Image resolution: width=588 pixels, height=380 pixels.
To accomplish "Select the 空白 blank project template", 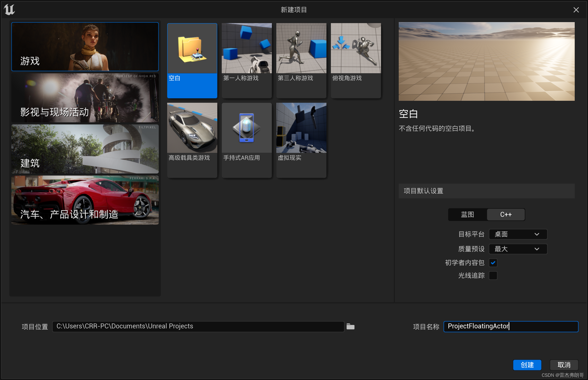I will click(x=192, y=60).
